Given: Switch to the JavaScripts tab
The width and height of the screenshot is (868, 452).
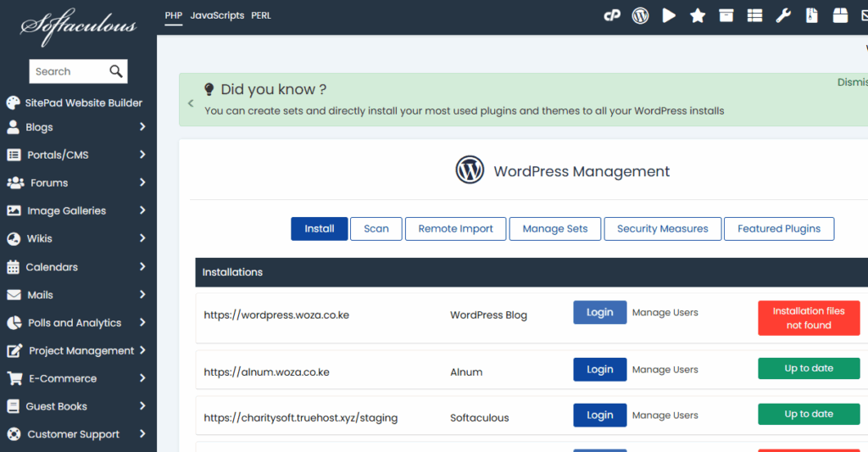Looking at the screenshot, I should pos(217,15).
